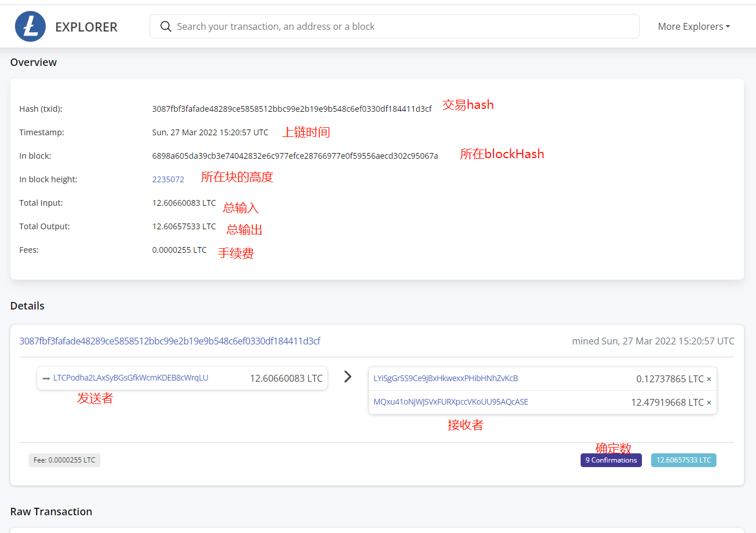This screenshot has width=756, height=533.
Task: Open the More Explorers dropdown
Action: [694, 26]
